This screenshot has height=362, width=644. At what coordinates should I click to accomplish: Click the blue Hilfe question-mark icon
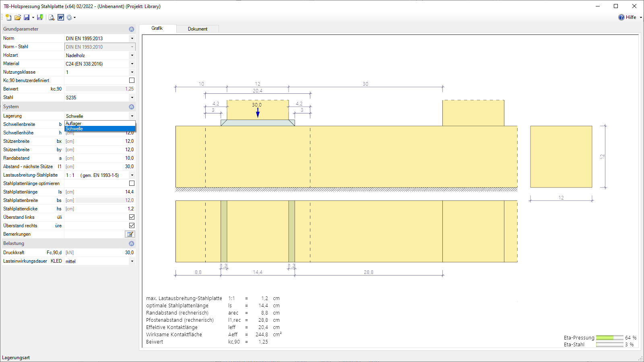(x=621, y=17)
